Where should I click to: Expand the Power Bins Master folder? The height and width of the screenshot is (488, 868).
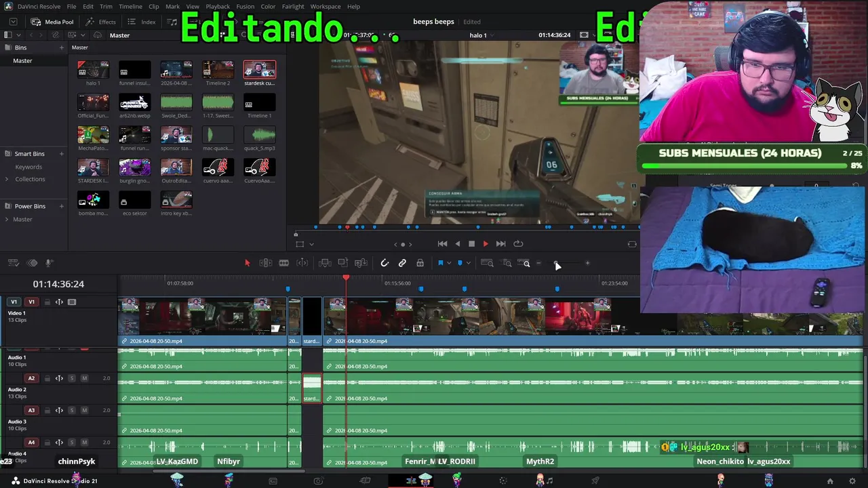coord(7,220)
